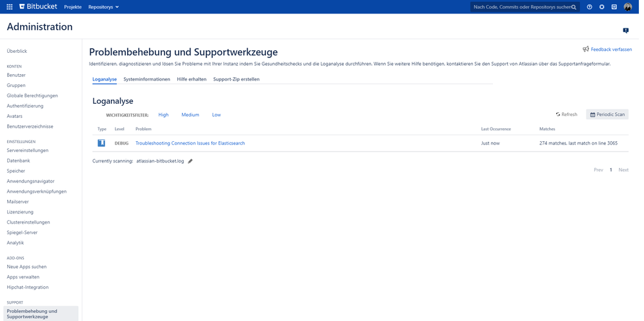Open Anwendungsverknüpfungen

pyautogui.click(x=37, y=191)
